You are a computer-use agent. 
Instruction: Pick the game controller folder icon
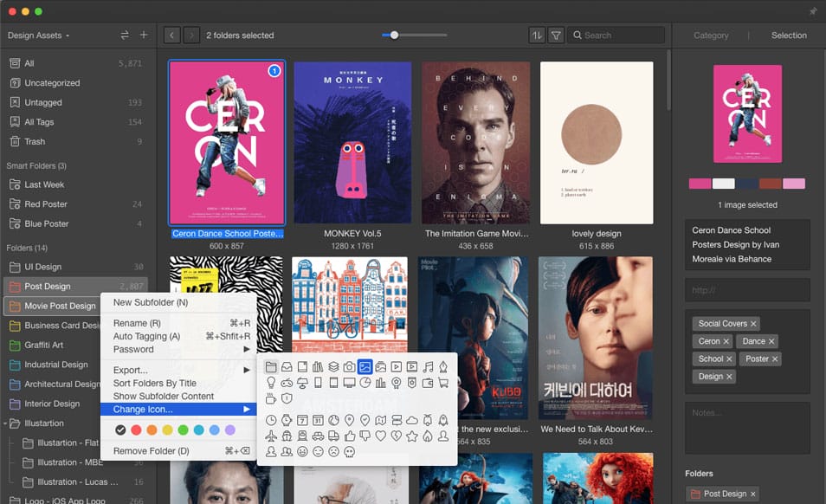pyautogui.click(x=287, y=383)
